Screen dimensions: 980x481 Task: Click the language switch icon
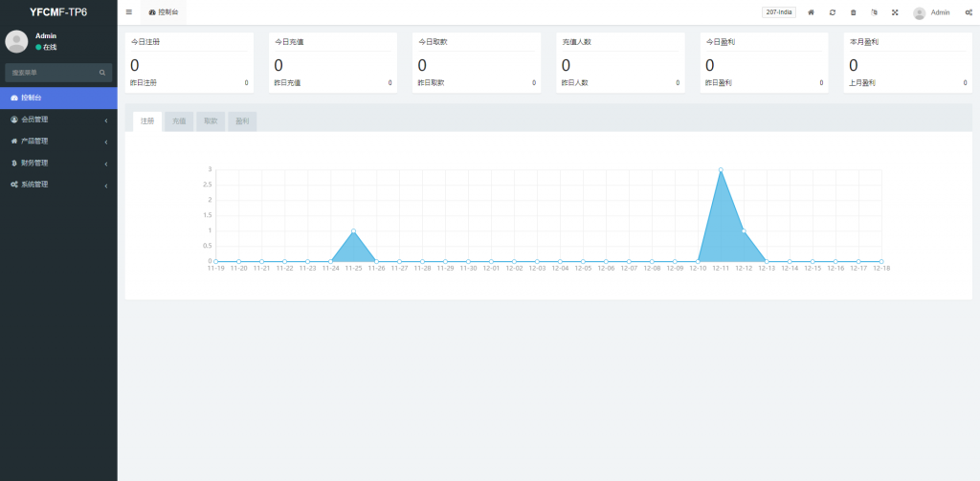click(874, 12)
